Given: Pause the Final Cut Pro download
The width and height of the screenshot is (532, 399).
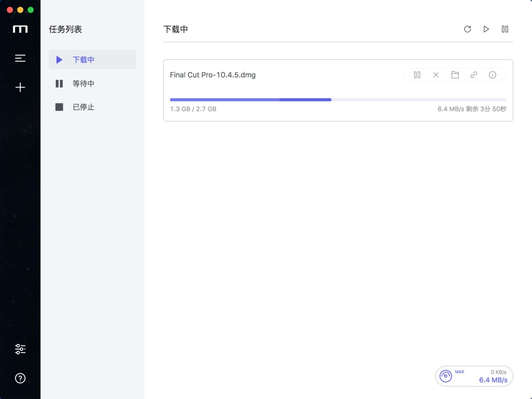Looking at the screenshot, I should click(x=417, y=75).
